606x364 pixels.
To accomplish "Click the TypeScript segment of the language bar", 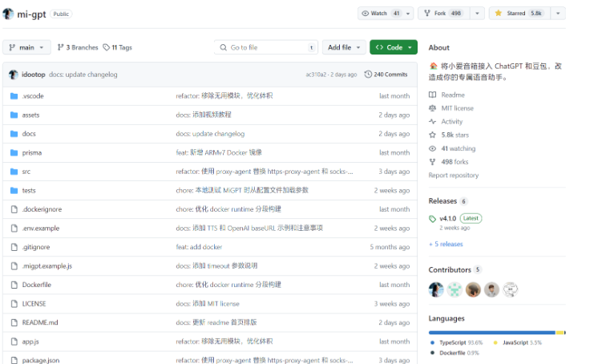I will tap(491, 333).
